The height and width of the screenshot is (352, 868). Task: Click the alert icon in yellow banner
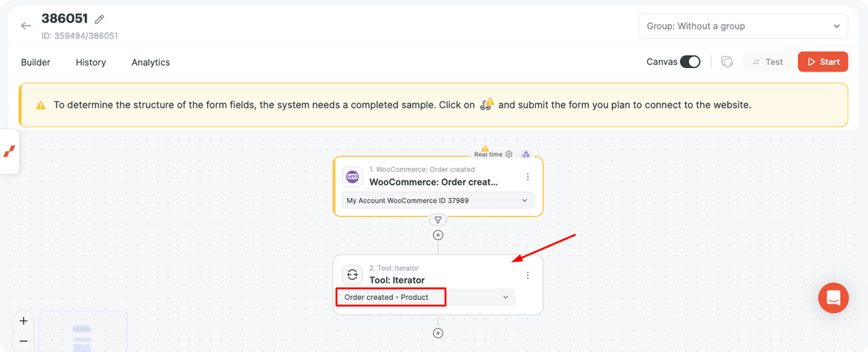(x=41, y=106)
